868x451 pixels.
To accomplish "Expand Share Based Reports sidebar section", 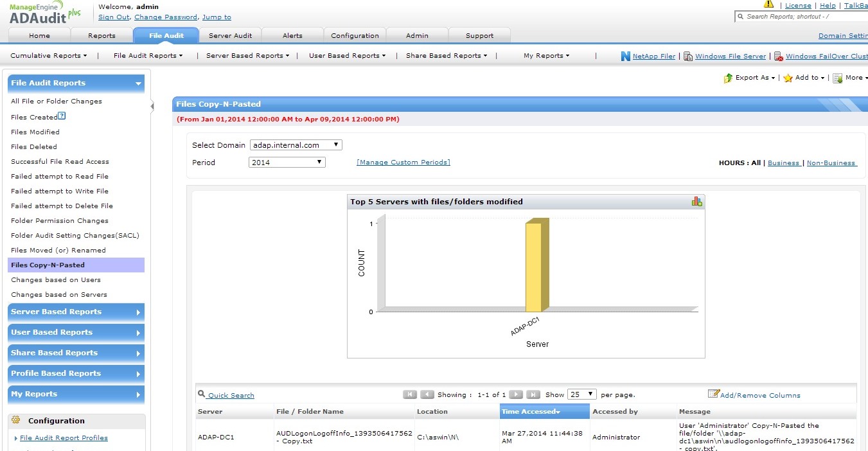I will 76,353.
